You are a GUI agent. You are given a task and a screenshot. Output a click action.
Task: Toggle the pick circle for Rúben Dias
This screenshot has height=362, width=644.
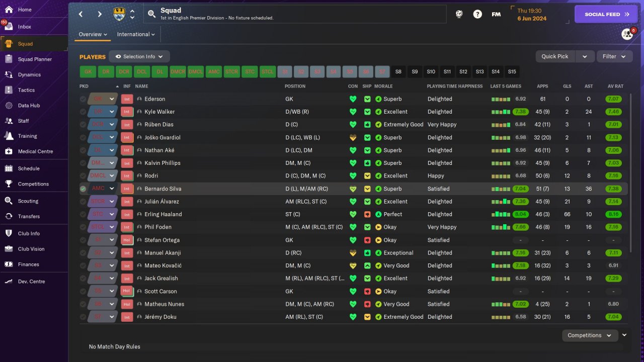83,125
